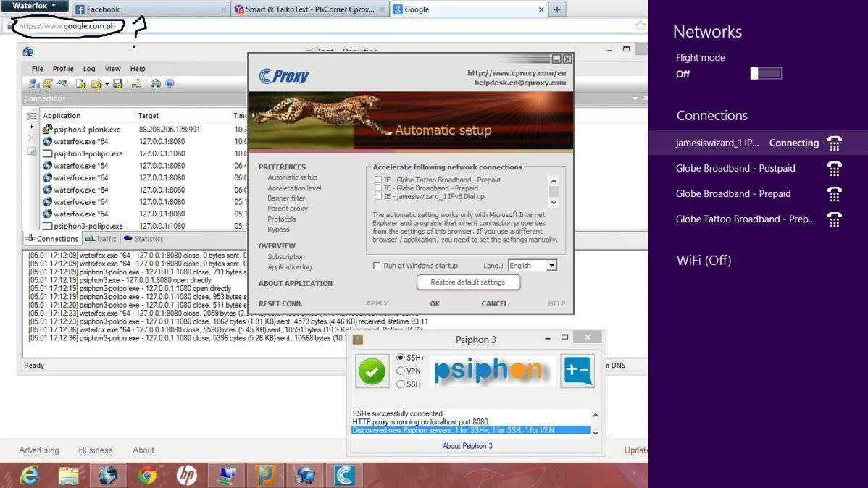Image resolution: width=868 pixels, height=488 pixels.
Task: Open View menu in Proxifier
Action: coord(112,69)
